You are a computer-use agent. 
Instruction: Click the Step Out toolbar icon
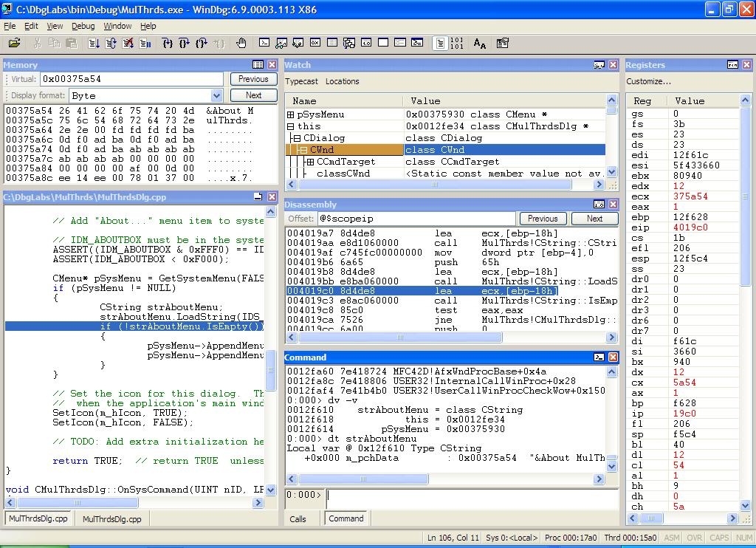(x=202, y=44)
